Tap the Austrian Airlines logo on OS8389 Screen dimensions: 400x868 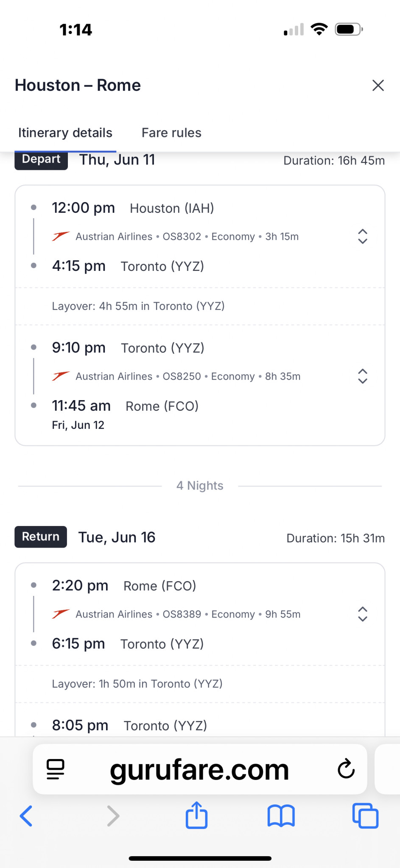coord(61,614)
